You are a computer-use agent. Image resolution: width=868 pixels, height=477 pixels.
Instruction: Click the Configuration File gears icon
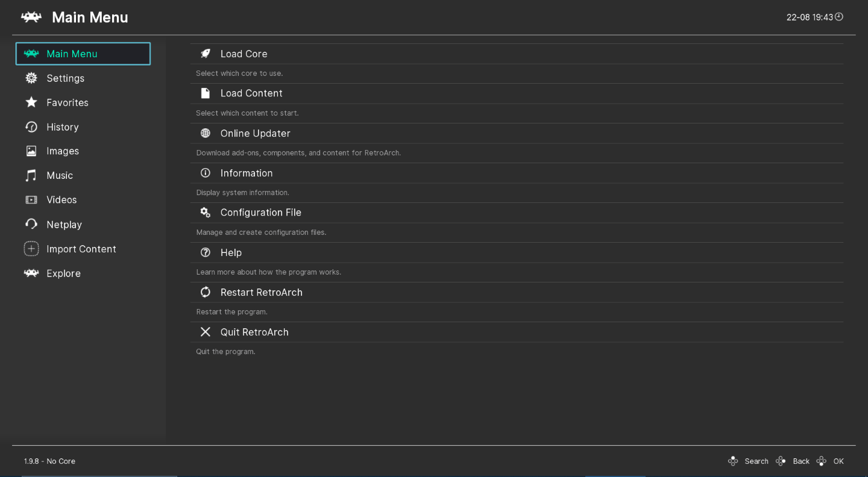tap(205, 212)
